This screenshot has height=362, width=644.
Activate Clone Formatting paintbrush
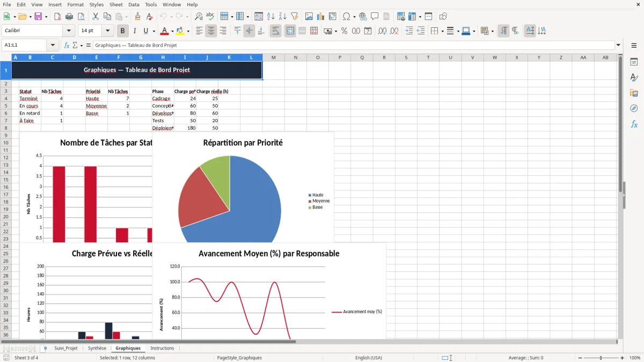137,17
